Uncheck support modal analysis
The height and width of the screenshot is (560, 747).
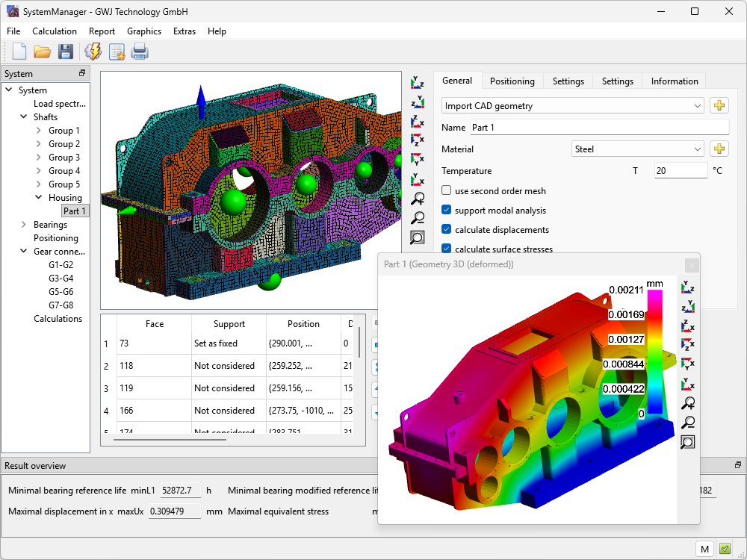tap(447, 211)
